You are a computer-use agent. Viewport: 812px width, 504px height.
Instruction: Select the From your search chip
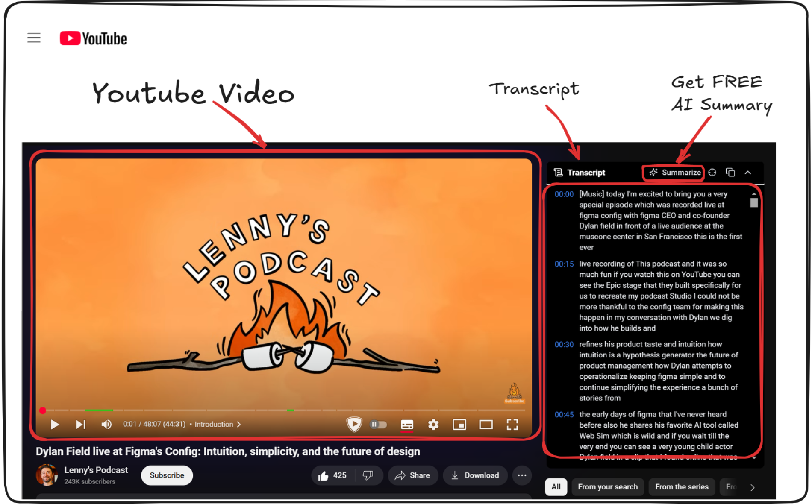click(x=608, y=487)
